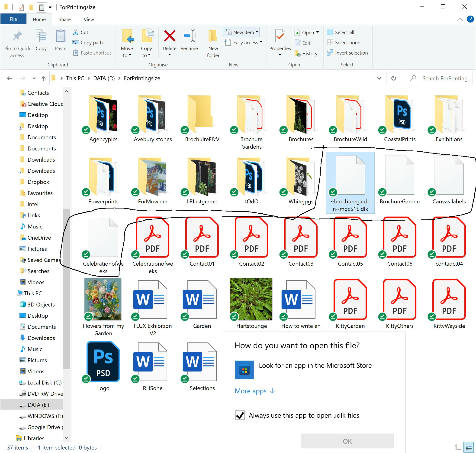Click the New folder icon
Image resolution: width=476 pixels, height=453 pixels.
tap(213, 36)
